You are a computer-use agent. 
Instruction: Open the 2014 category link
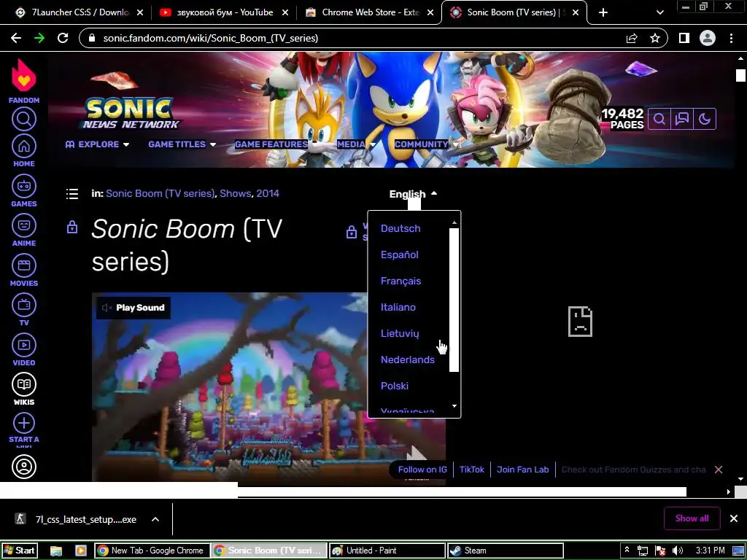click(268, 193)
